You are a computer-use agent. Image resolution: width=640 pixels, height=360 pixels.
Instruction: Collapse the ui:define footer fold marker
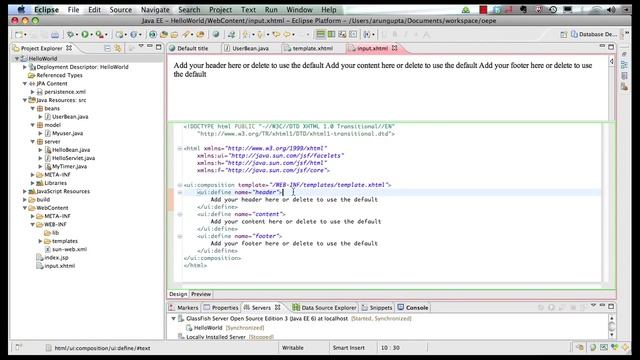coord(180,236)
